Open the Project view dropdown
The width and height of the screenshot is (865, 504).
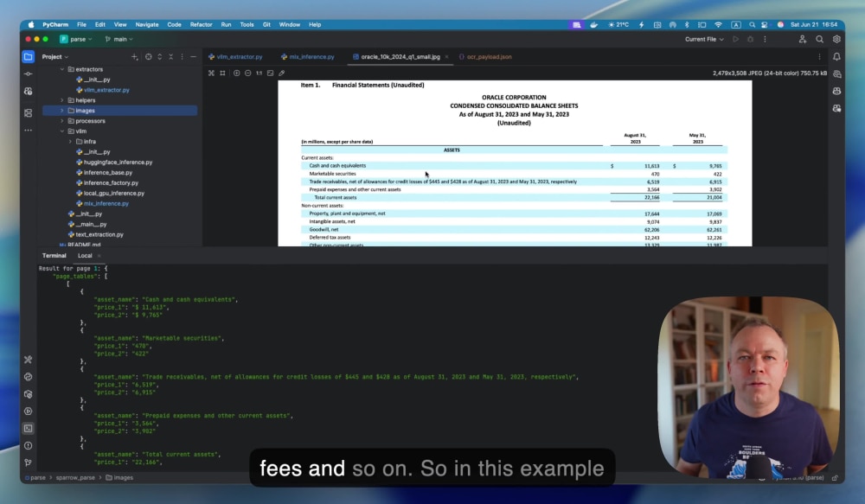click(55, 57)
